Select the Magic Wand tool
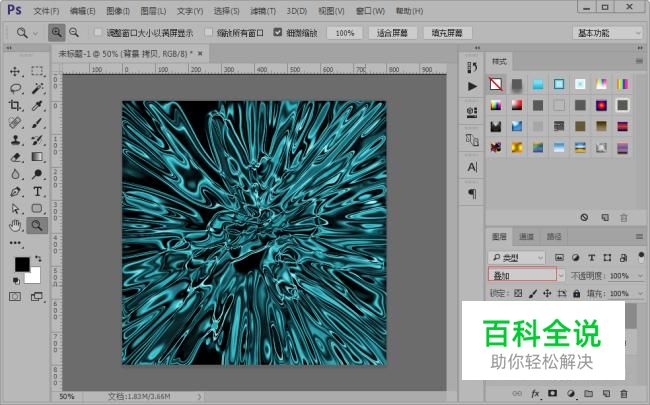 (37, 88)
